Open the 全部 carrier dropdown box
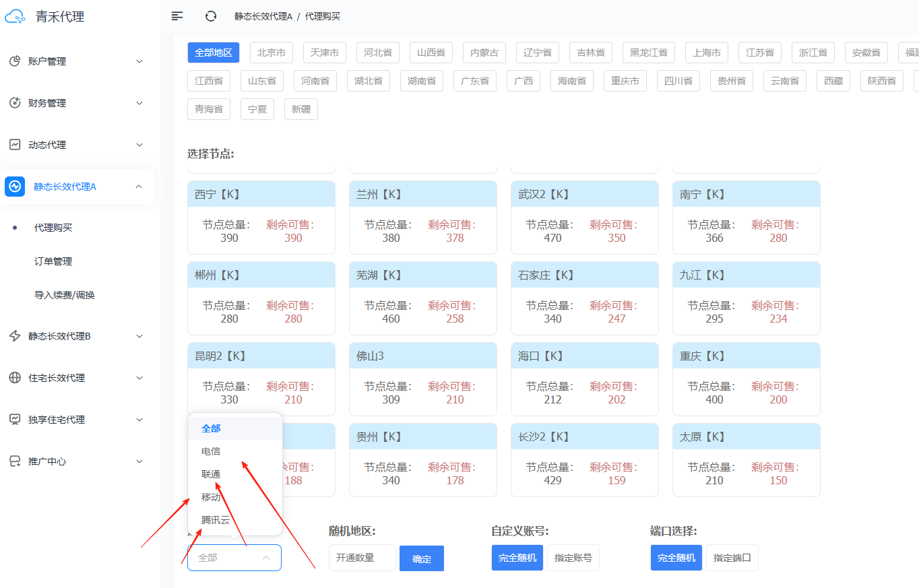This screenshot has width=919, height=588. [x=234, y=558]
